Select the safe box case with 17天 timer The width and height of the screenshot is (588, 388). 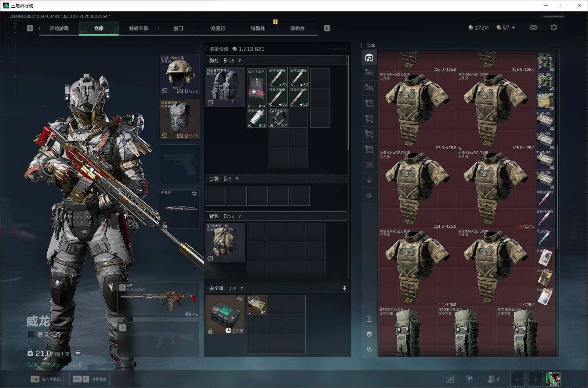(x=225, y=315)
